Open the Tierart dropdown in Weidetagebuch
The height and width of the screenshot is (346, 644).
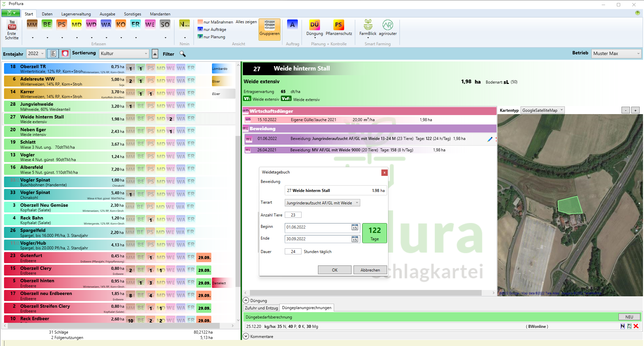click(x=322, y=203)
